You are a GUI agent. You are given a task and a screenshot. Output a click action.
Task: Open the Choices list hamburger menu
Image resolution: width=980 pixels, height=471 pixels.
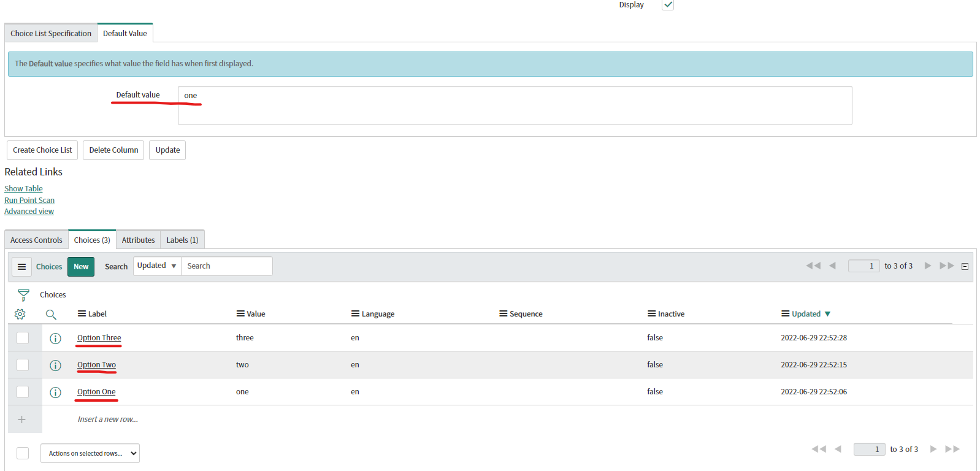[x=21, y=267]
